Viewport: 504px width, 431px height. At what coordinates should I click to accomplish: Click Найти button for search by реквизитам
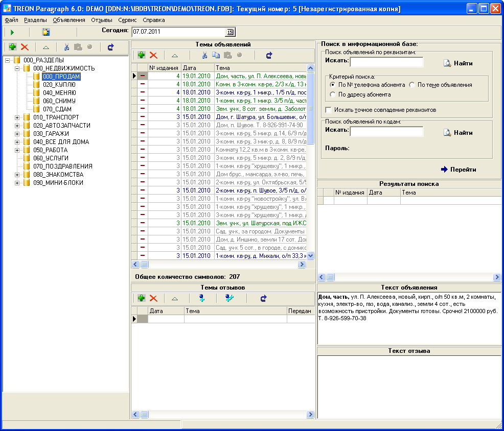[457, 63]
